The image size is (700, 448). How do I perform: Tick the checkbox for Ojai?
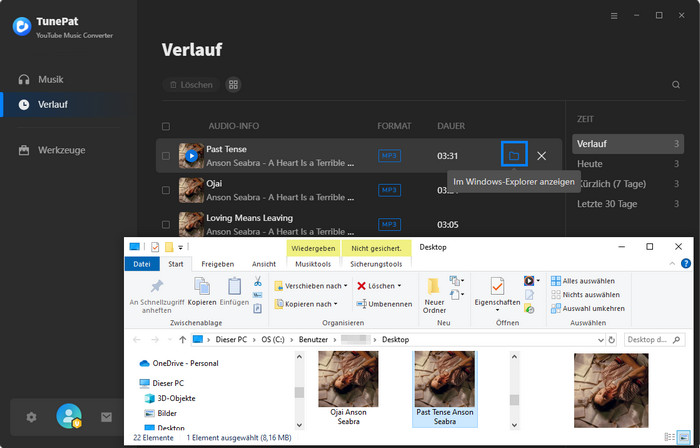[x=166, y=190]
